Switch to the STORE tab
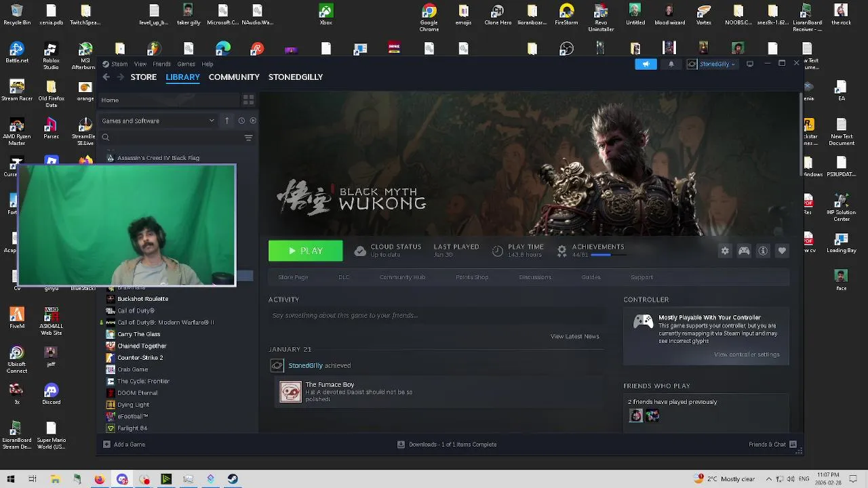This screenshot has height=488, width=868. coord(144,77)
